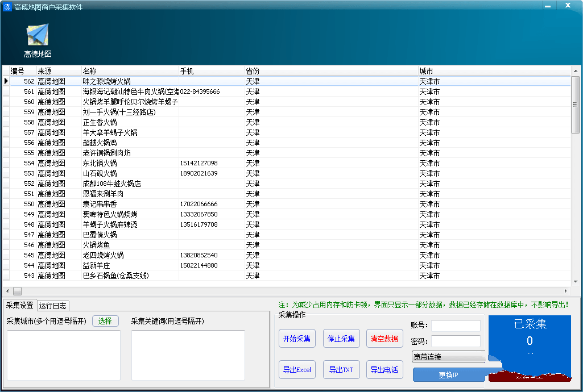The width and height of the screenshot is (583, 392).
Task: Click the 来源 column header
Action: 59,71
